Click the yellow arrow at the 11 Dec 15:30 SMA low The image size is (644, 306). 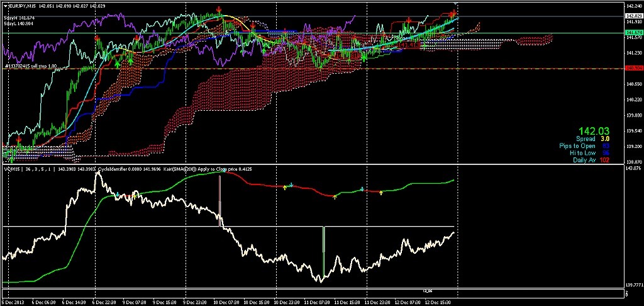[x=335, y=197]
